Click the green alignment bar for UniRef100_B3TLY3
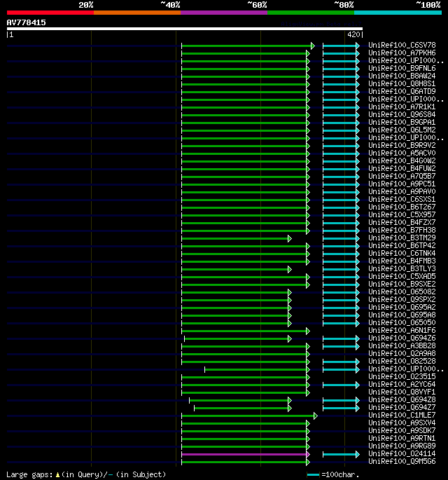 tap(237, 269)
